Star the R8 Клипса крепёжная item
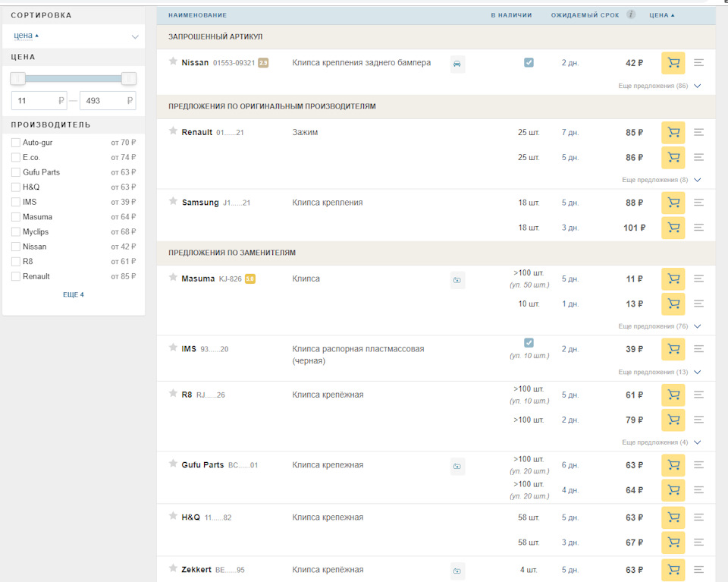Viewport: 728px width, 582px height. 173,393
